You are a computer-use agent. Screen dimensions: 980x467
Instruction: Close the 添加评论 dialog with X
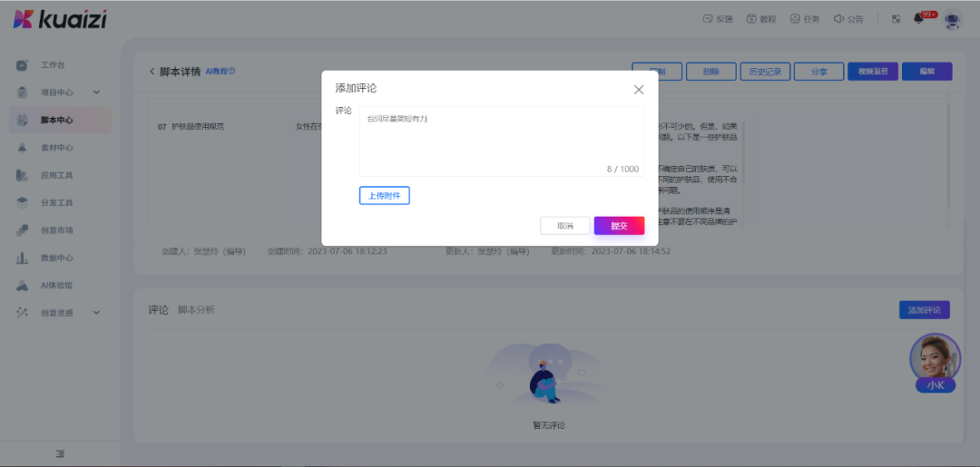point(639,89)
